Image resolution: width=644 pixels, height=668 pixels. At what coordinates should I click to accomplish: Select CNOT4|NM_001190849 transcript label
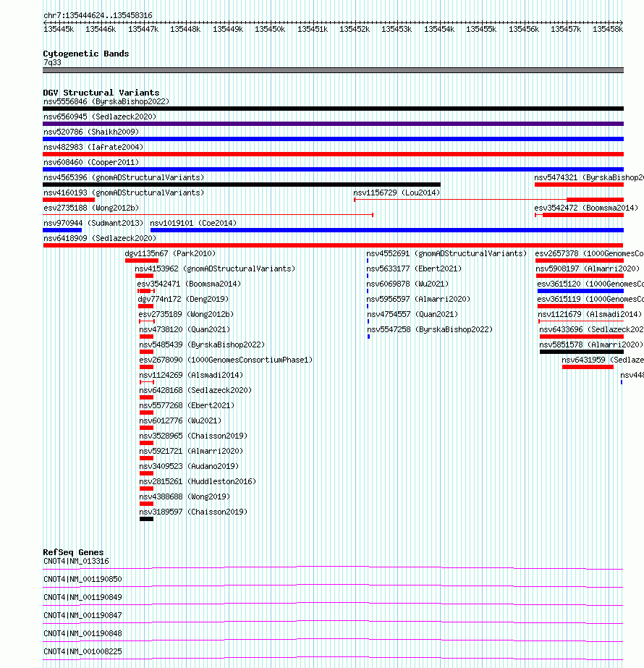[82, 597]
